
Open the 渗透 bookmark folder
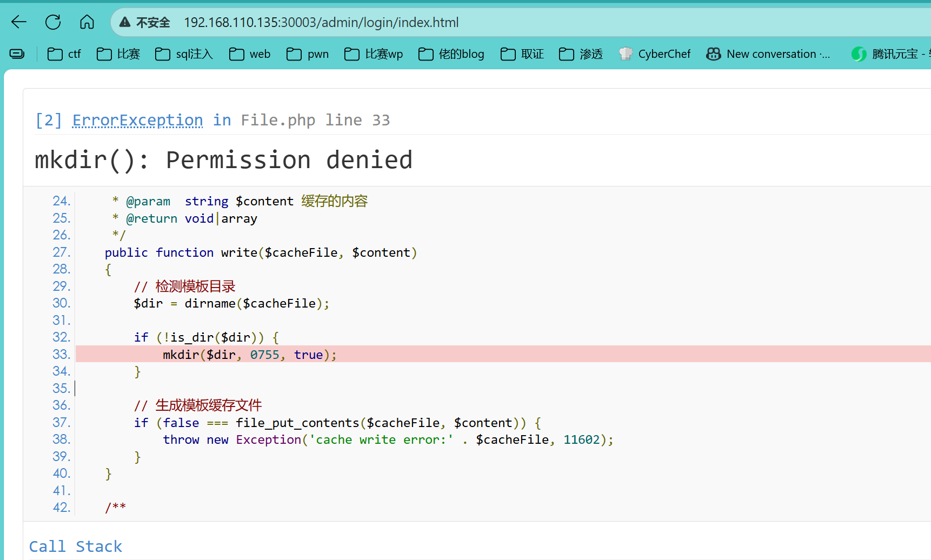click(x=581, y=54)
